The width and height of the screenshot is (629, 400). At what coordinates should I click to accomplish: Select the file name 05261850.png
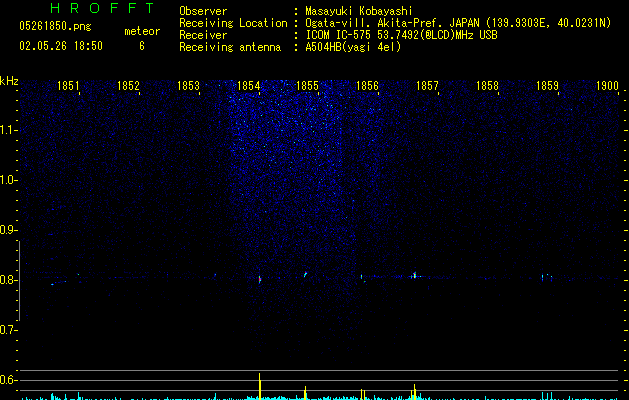pos(55,26)
